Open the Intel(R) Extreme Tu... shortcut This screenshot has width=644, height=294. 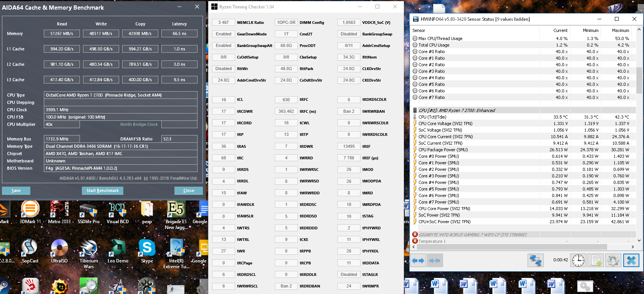(x=176, y=254)
